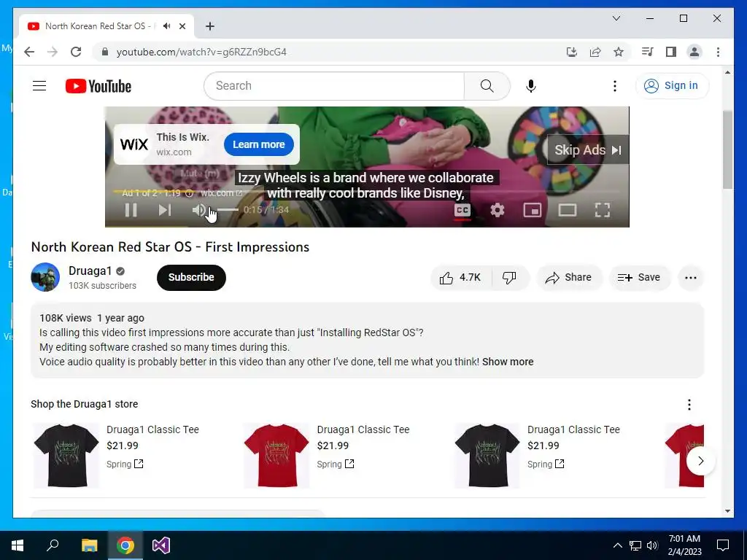Open Druaga1 store section options menu
The width and height of the screenshot is (747, 560).
(x=689, y=404)
